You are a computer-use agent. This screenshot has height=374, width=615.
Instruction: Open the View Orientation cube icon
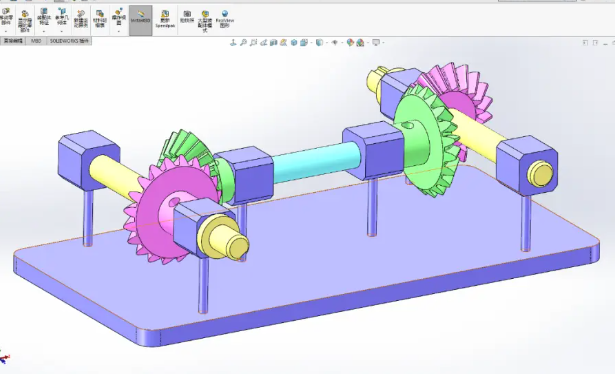(x=294, y=42)
